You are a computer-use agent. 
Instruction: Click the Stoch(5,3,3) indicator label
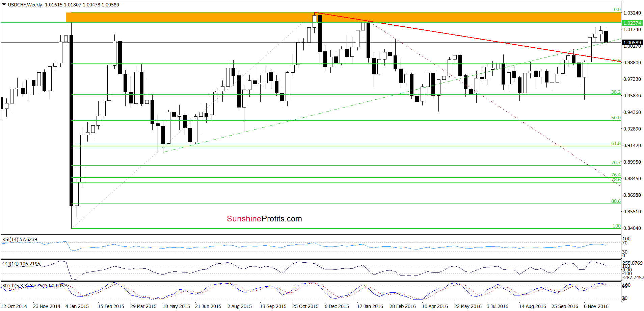(x=34, y=286)
